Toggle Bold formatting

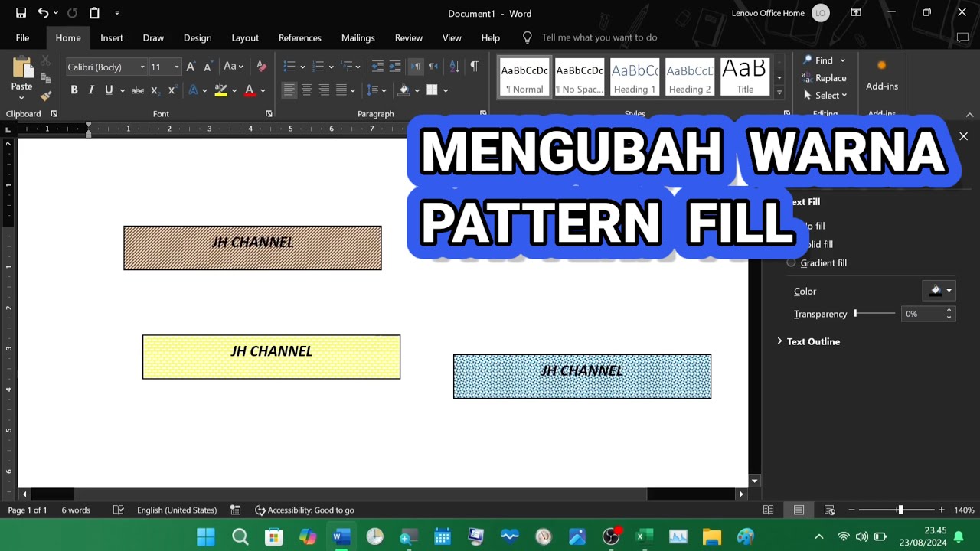(x=74, y=90)
